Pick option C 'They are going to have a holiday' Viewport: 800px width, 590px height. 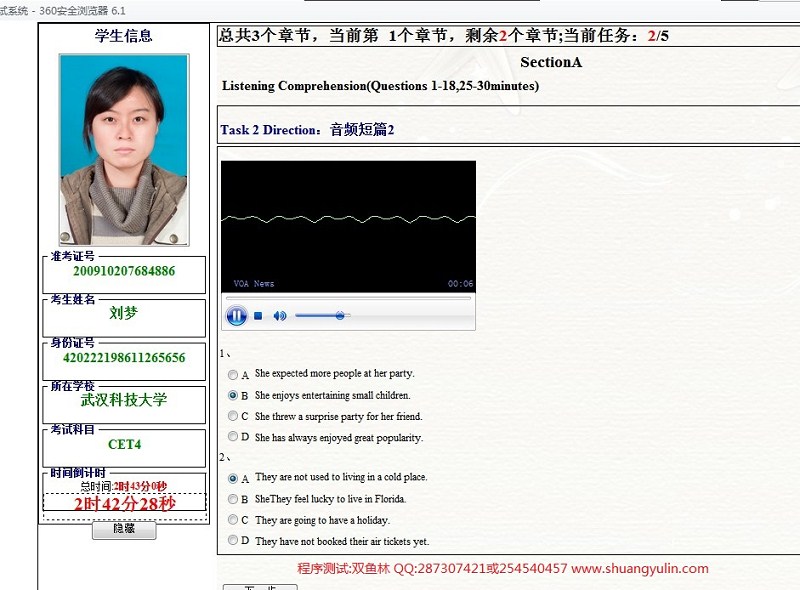pos(233,521)
